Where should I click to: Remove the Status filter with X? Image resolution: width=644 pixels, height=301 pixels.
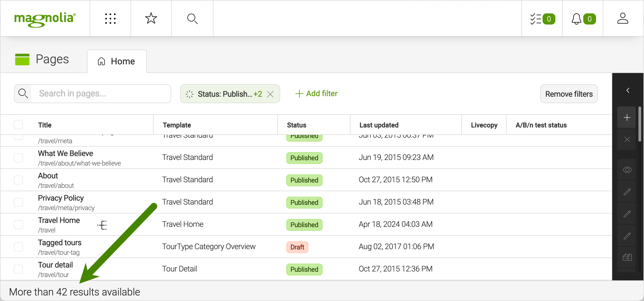(x=270, y=94)
